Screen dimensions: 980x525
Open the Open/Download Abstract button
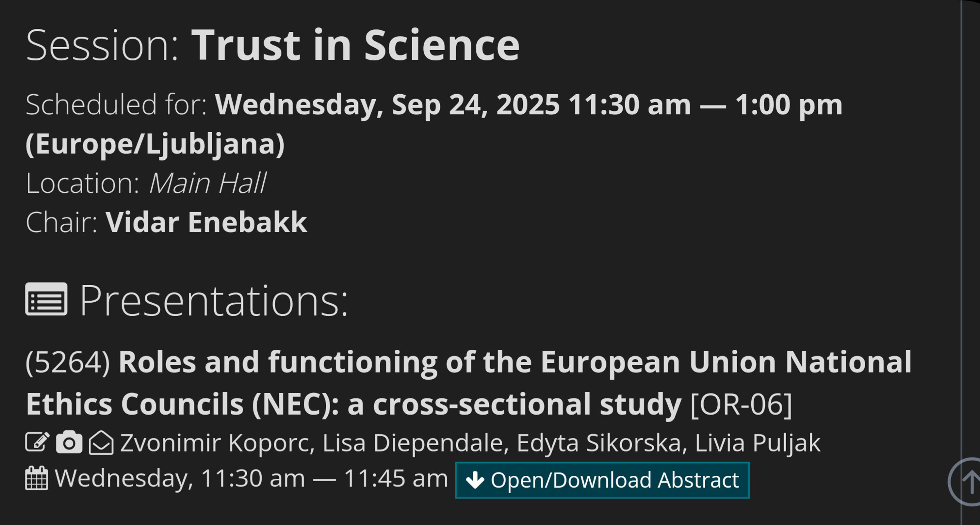[x=602, y=480]
